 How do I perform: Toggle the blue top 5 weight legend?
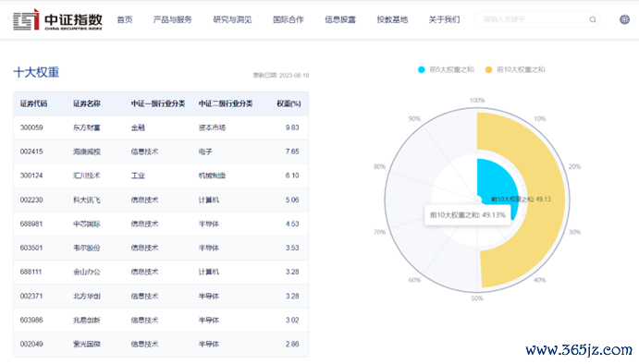(446, 69)
